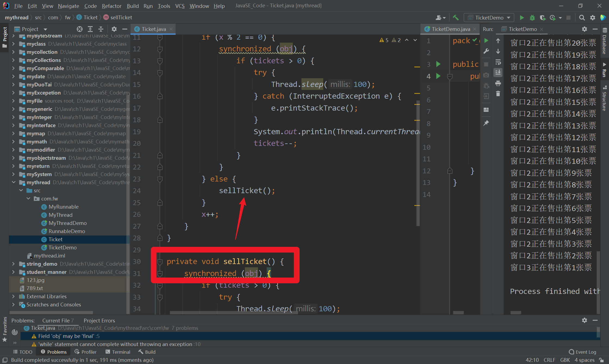This screenshot has height=364, width=609.
Task: Open the Event Log button
Action: (x=582, y=352)
